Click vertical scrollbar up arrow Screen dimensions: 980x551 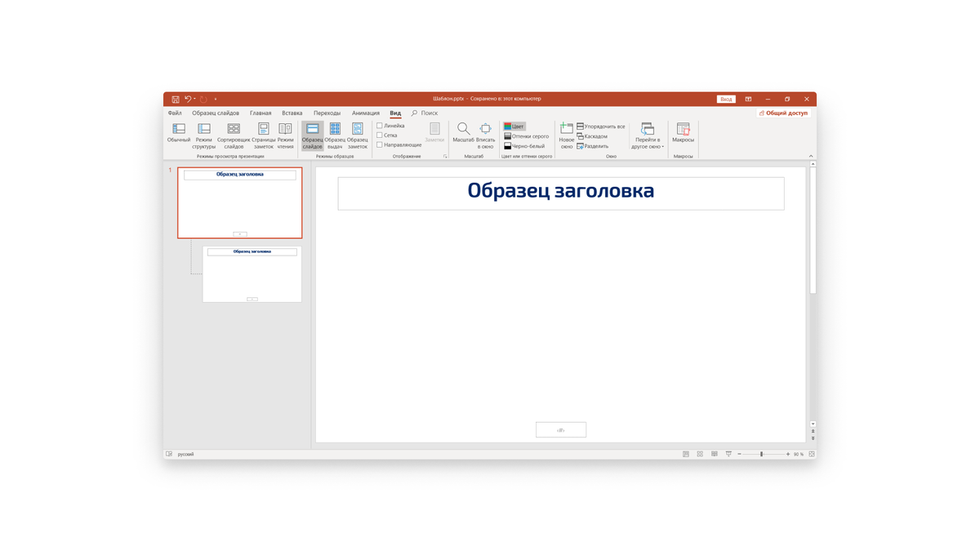[813, 164]
